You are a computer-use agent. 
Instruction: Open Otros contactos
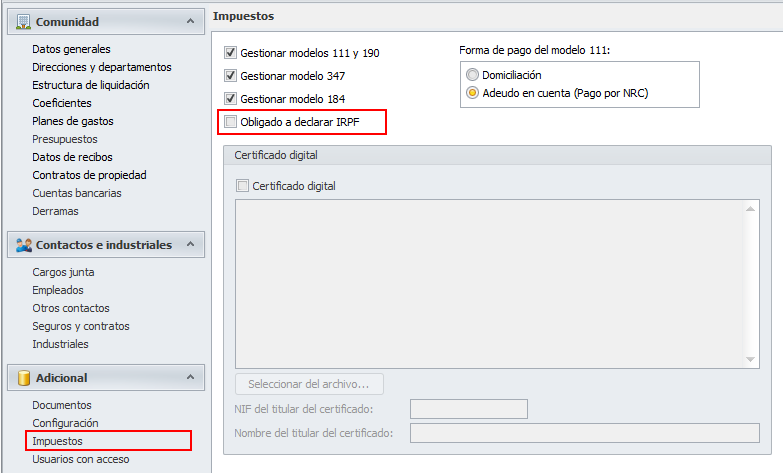point(71,308)
